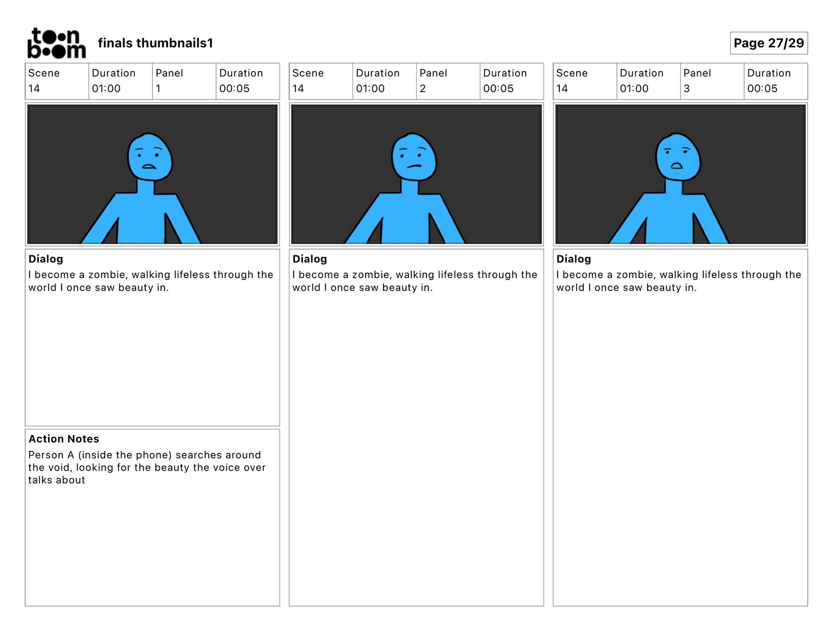The image size is (833, 644).
Task: Select the Panel 3 storyboard thumbnail
Action: tap(680, 174)
